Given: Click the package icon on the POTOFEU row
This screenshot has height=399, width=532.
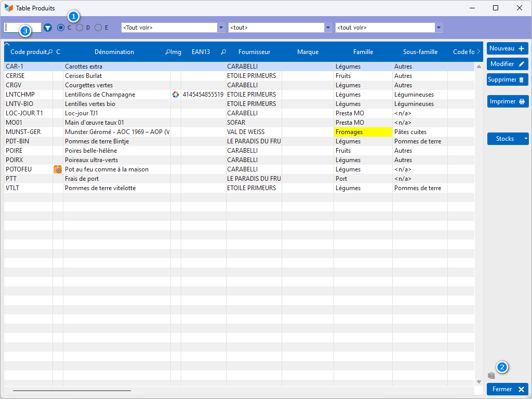Looking at the screenshot, I should (58, 169).
